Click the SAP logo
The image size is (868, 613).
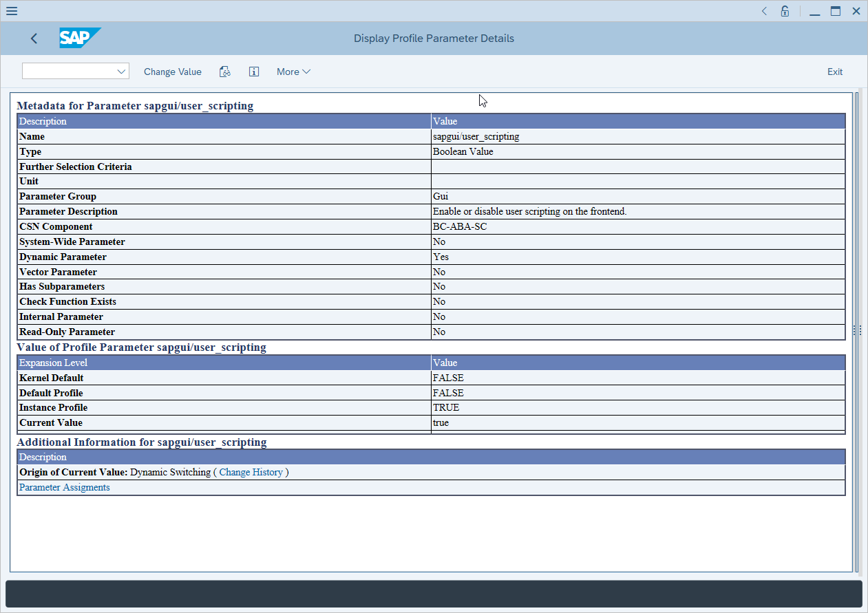[x=79, y=39]
